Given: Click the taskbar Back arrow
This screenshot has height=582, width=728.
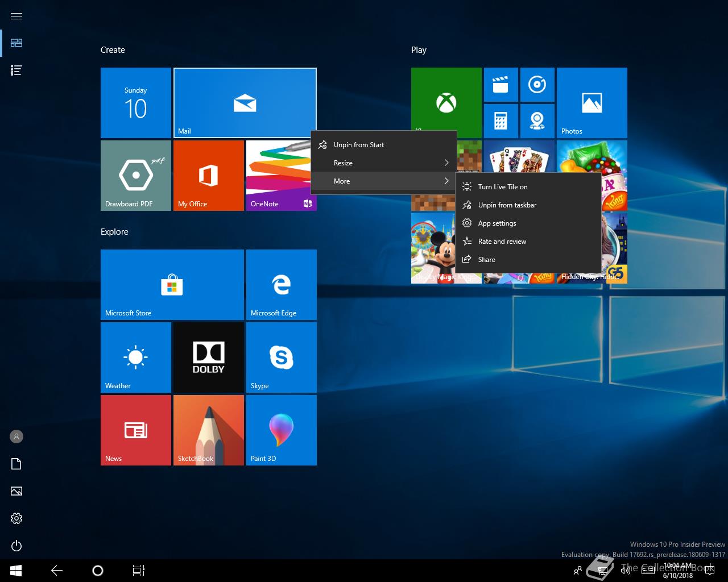Looking at the screenshot, I should click(57, 571).
